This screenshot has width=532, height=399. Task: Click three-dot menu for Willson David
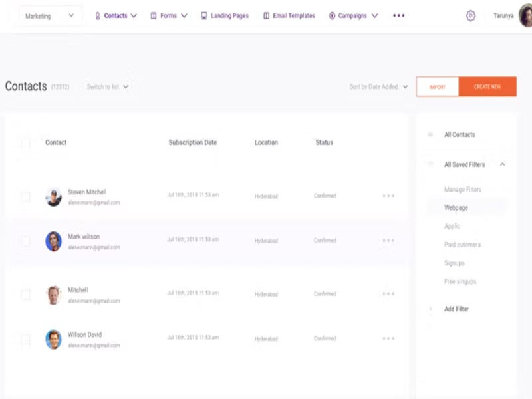388,338
